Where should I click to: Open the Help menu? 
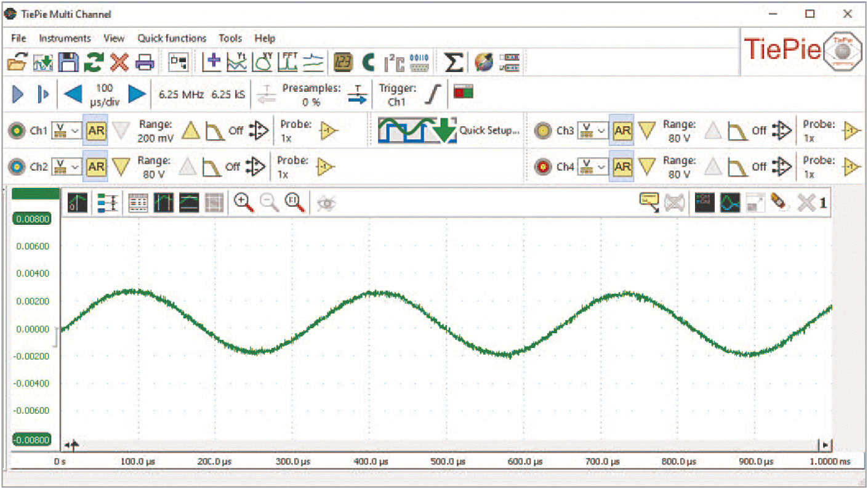(265, 38)
